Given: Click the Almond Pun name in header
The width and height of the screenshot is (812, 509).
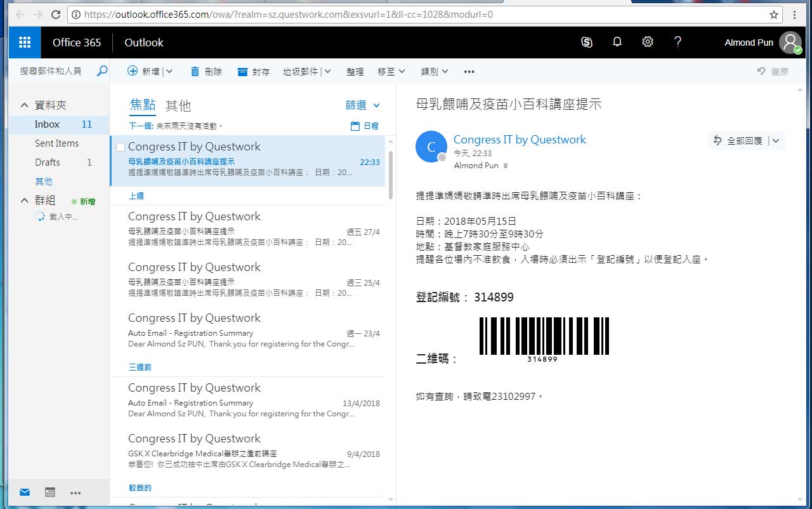Looking at the screenshot, I should coord(749,43).
